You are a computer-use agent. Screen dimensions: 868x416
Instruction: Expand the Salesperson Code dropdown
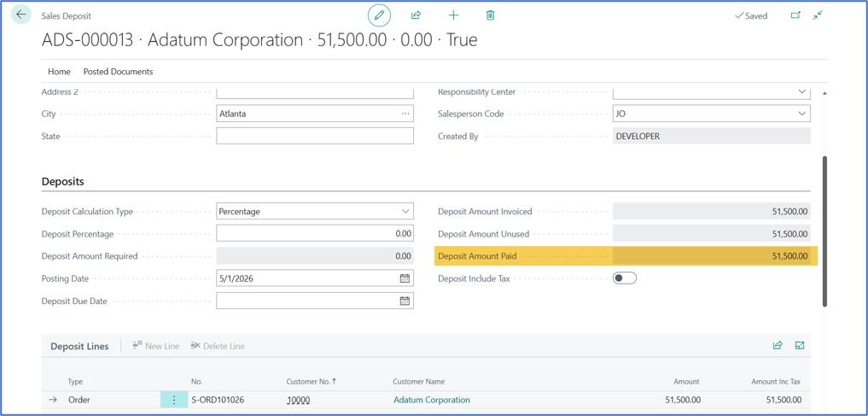[802, 114]
